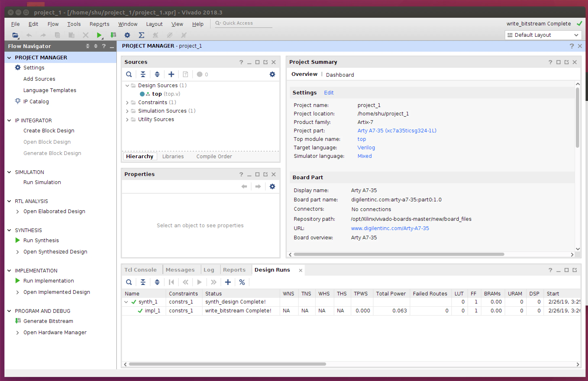Image resolution: width=588 pixels, height=381 pixels.
Task: Click the Sigma report toolbar icon
Action: [141, 35]
